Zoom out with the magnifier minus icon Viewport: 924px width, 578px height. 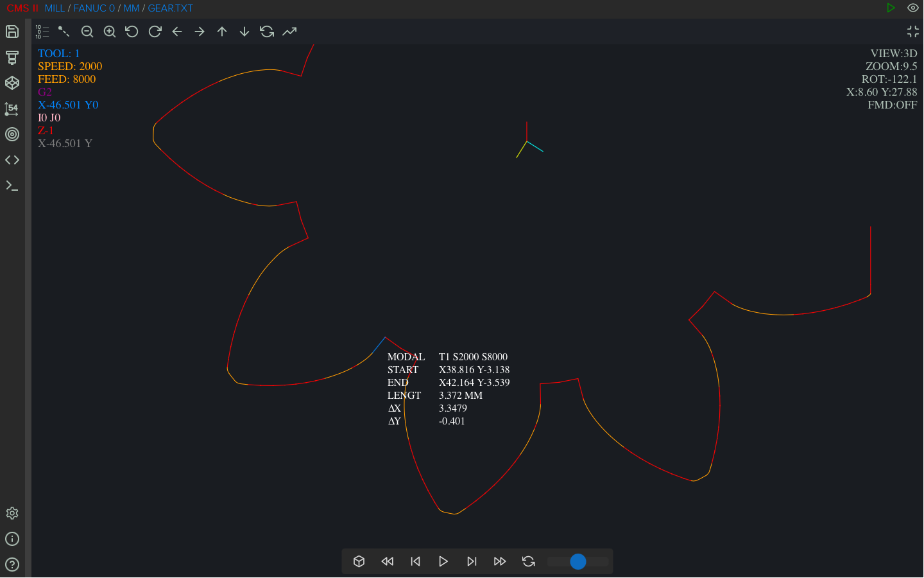87,31
